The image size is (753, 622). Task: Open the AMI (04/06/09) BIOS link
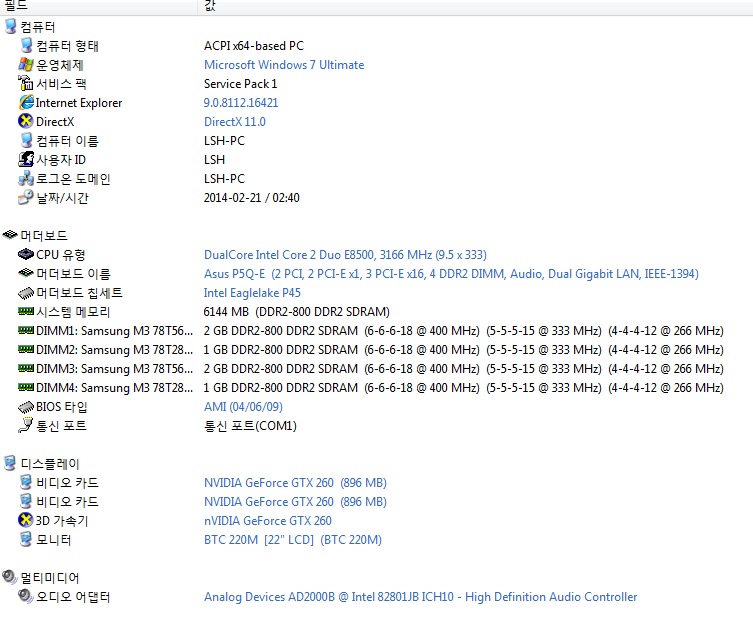click(243, 407)
